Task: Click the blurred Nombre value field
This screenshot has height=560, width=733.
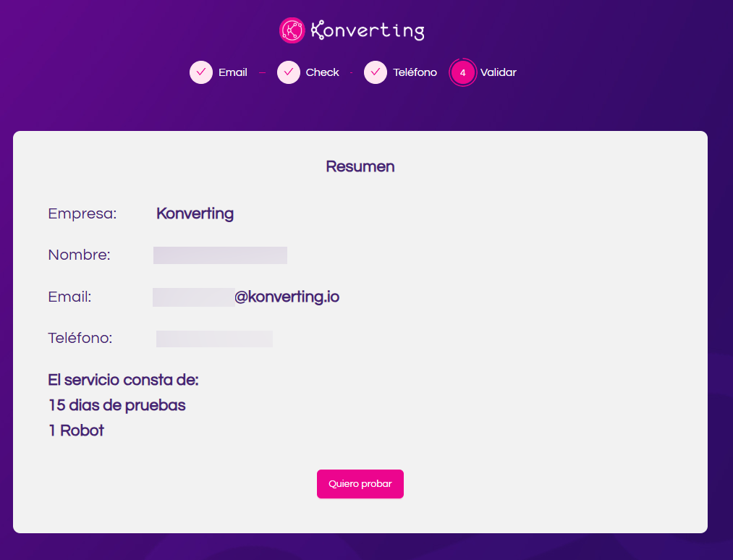Action: click(220, 255)
